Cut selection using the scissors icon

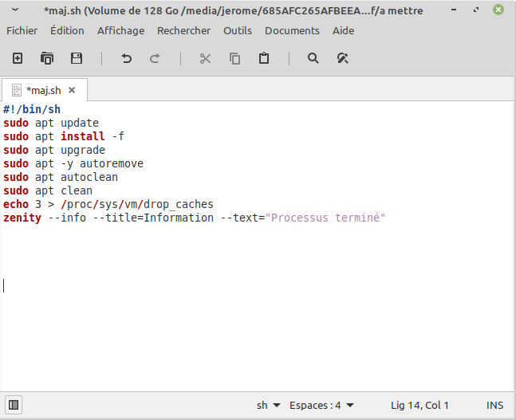point(205,58)
